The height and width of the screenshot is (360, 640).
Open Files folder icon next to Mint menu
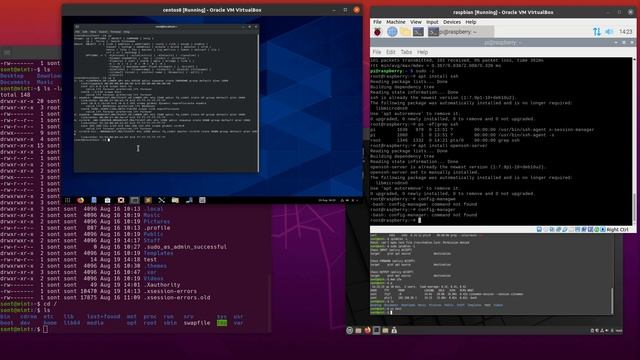(x=358, y=331)
